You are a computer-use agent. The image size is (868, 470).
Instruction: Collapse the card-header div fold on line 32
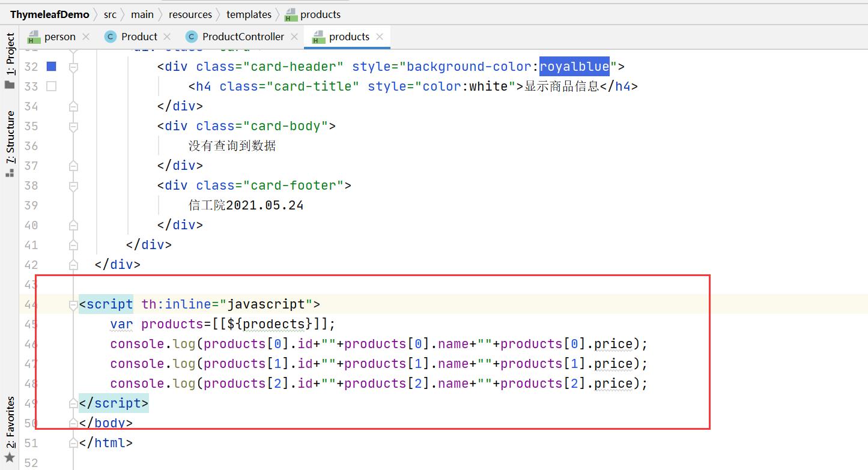point(73,67)
